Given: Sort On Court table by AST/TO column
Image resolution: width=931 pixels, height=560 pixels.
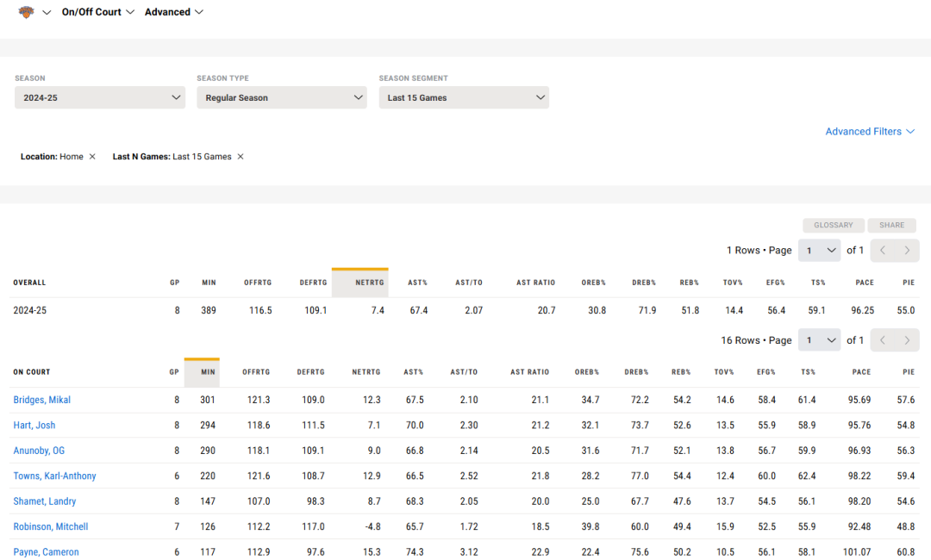Looking at the screenshot, I should (x=464, y=372).
